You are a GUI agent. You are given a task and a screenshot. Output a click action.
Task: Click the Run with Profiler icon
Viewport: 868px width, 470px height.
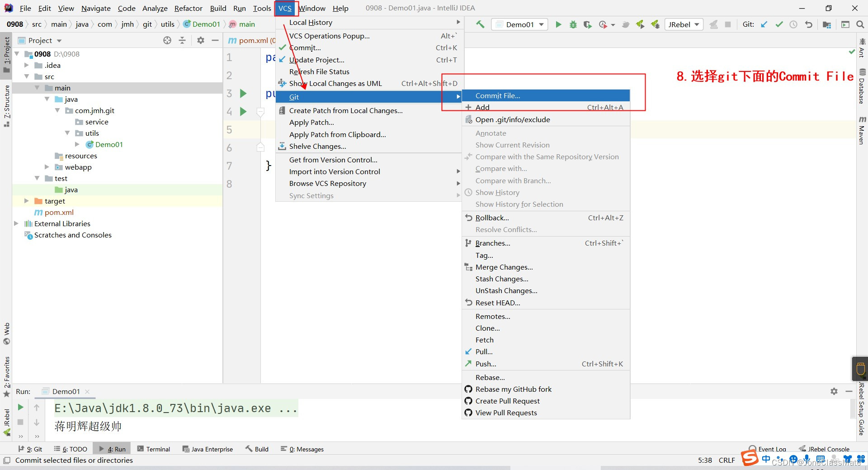pyautogui.click(x=603, y=24)
